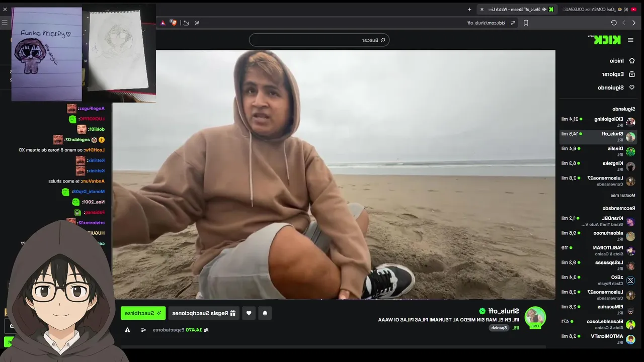This screenshot has width=644, height=362.
Task: Go back in browser history
Action: (634, 23)
